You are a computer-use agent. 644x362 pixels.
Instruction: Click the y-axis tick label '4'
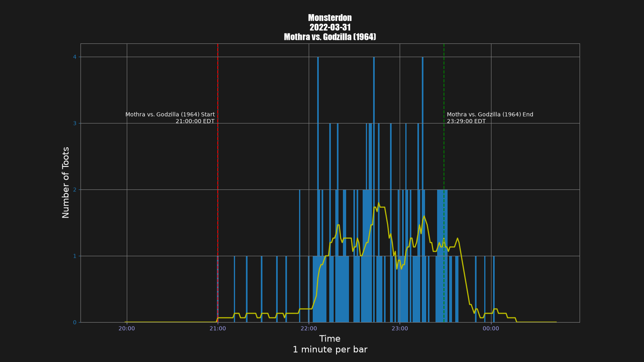click(74, 57)
